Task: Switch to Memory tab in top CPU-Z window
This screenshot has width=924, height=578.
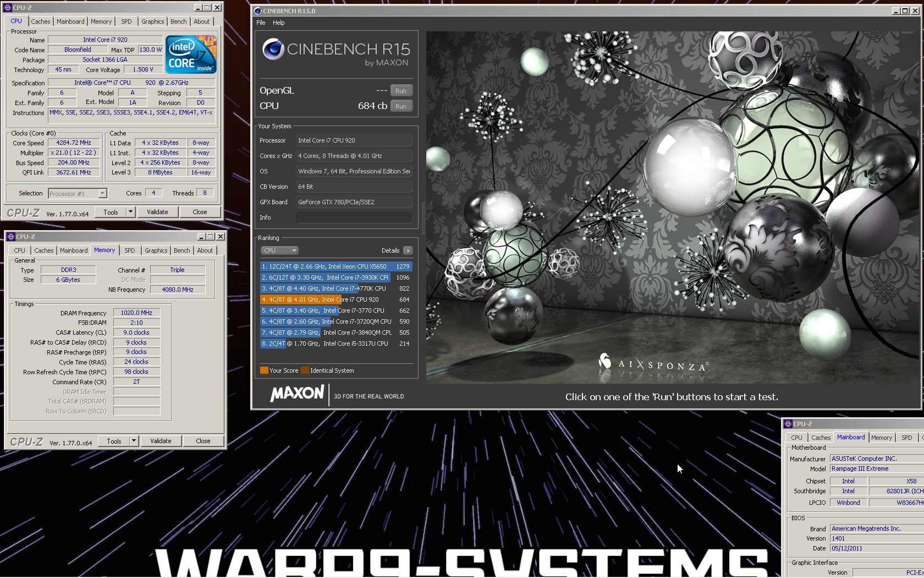Action: click(101, 21)
